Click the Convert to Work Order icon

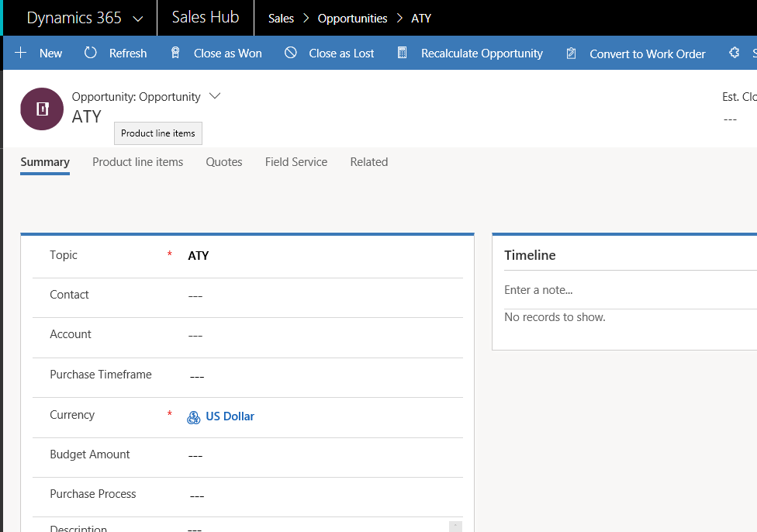pos(572,53)
